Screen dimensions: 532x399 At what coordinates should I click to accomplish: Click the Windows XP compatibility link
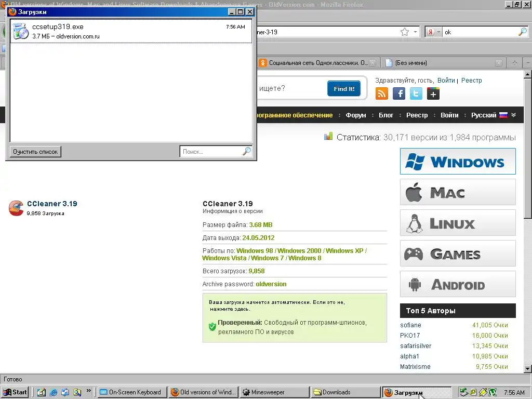(x=344, y=251)
